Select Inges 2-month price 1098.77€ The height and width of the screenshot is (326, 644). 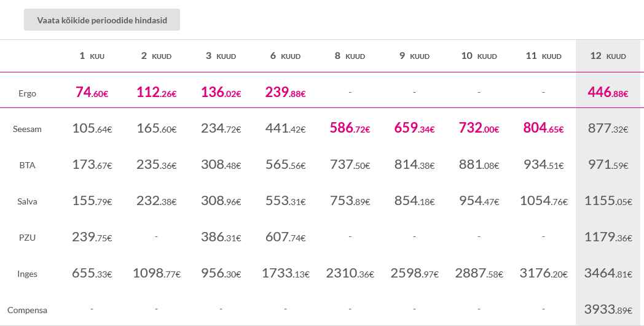tap(157, 274)
